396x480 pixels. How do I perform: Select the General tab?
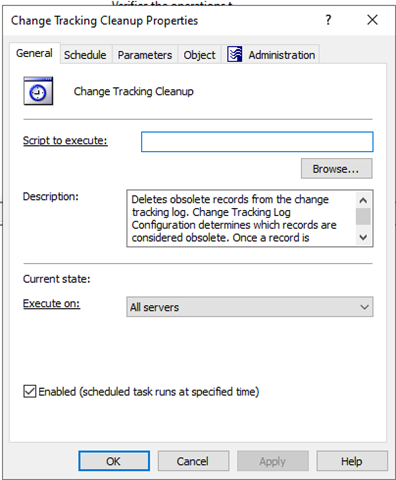point(34,53)
